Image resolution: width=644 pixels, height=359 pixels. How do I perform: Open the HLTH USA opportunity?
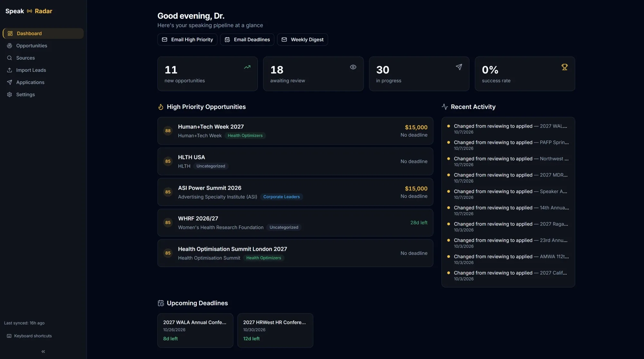[295, 161]
